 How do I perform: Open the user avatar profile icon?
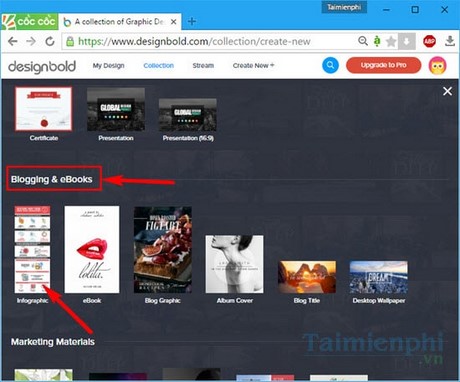point(437,65)
